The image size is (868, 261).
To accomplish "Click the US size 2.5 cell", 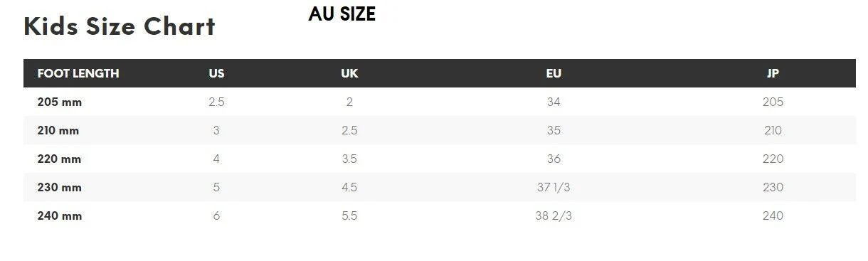I will (x=216, y=102).
